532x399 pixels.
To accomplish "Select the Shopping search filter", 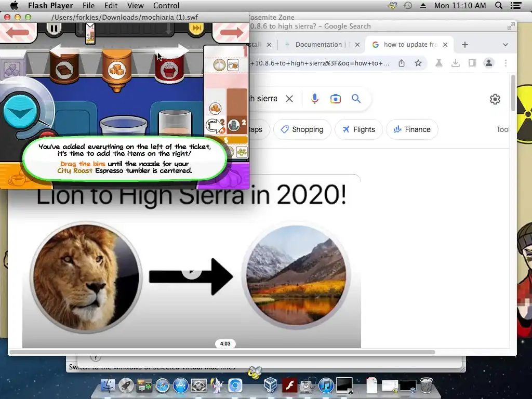I will (x=302, y=129).
